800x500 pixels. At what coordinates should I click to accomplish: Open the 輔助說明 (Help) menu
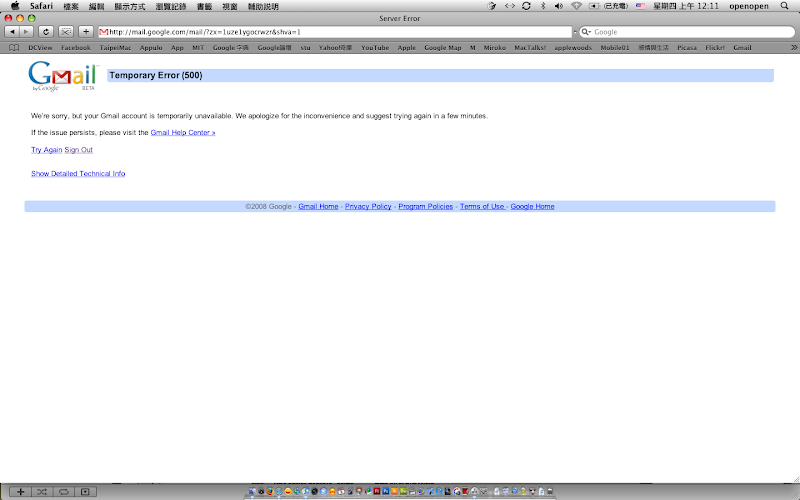click(263, 6)
